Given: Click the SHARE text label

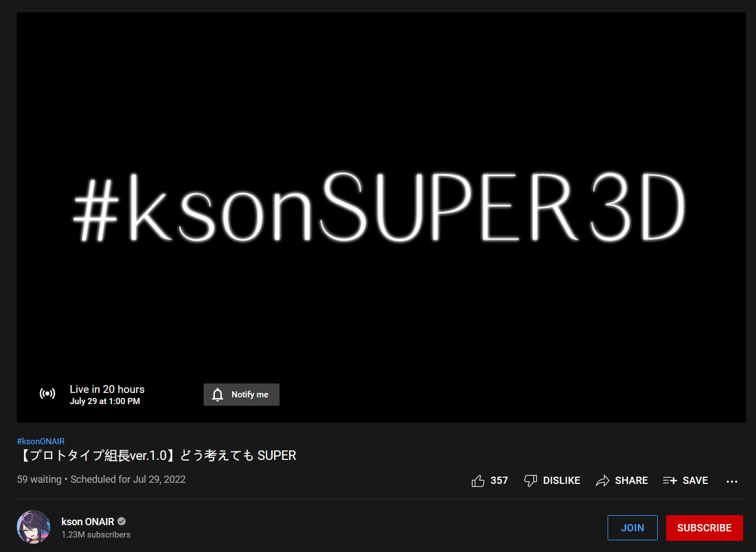Looking at the screenshot, I should point(631,481).
